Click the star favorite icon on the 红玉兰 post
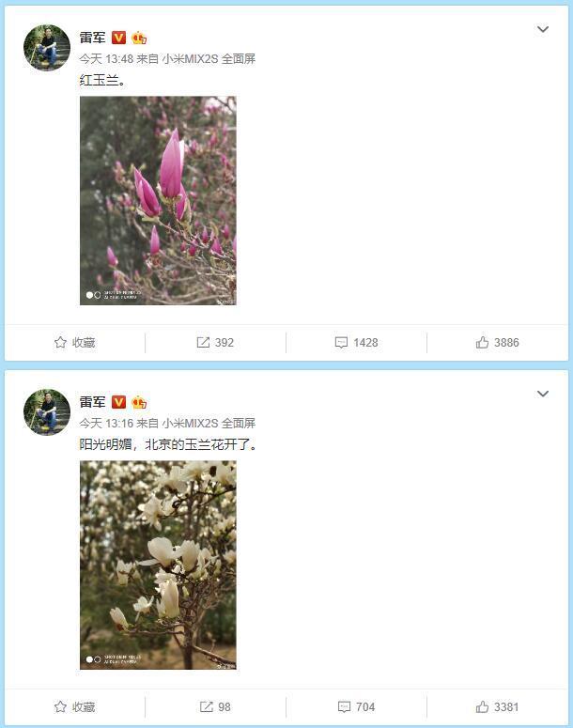This screenshot has width=573, height=728. pos(60,343)
